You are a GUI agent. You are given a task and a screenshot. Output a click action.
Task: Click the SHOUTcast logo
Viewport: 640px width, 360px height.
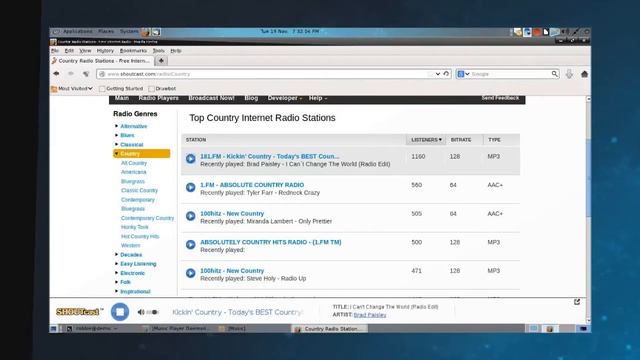[x=79, y=311]
